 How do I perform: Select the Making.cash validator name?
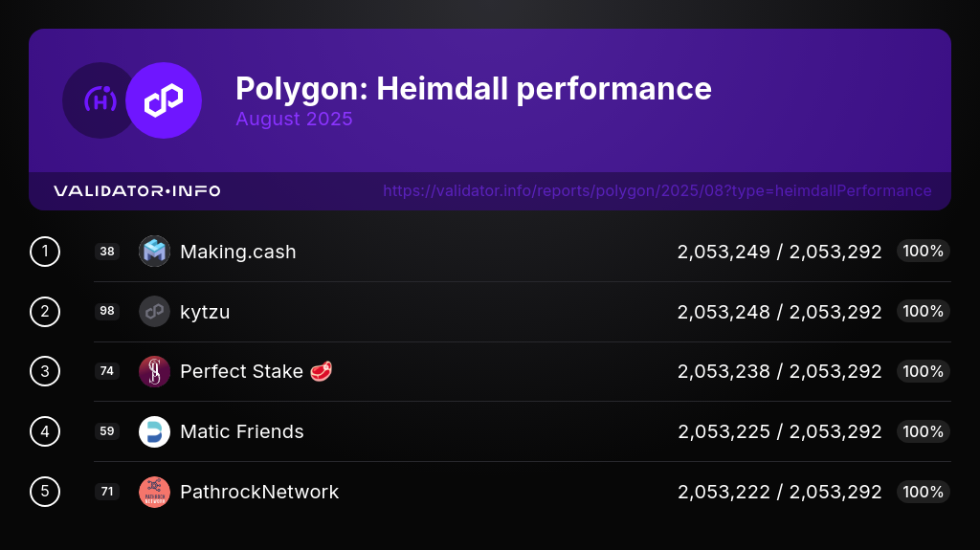pyautogui.click(x=237, y=253)
